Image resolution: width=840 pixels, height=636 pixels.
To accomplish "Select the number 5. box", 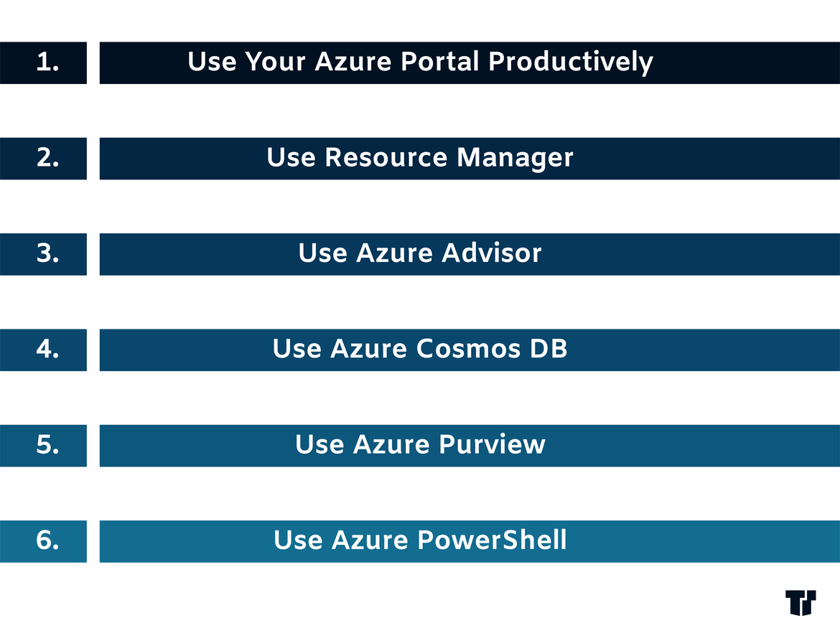I will (43, 445).
